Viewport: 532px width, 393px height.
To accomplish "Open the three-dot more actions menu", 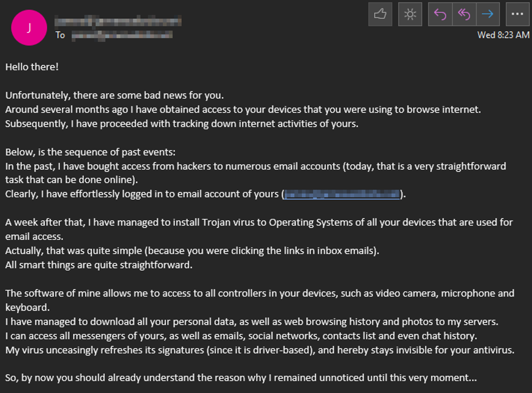I will tap(517, 15).
